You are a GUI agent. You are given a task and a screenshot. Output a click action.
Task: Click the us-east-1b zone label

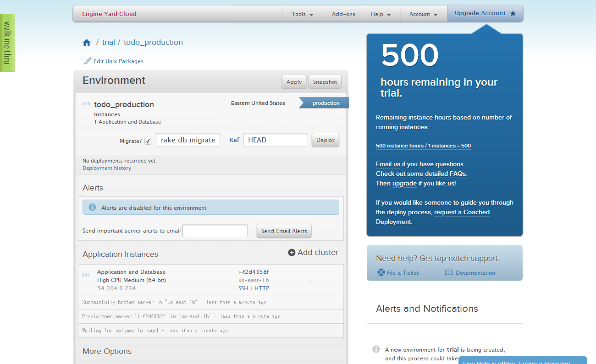254,280
